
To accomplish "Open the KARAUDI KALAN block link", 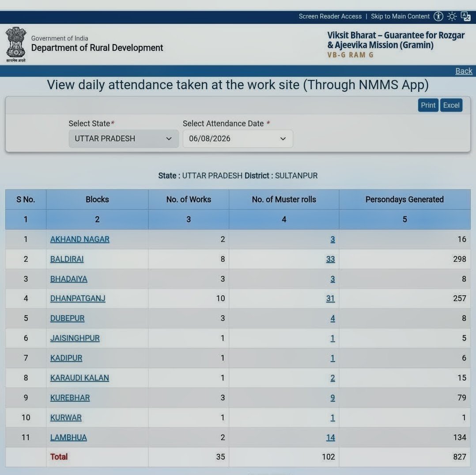I will click(x=79, y=377).
